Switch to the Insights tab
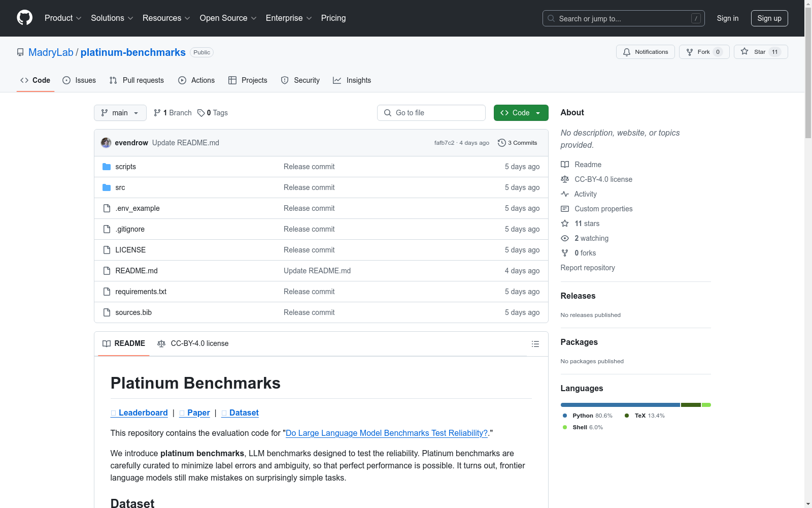 (x=352, y=80)
